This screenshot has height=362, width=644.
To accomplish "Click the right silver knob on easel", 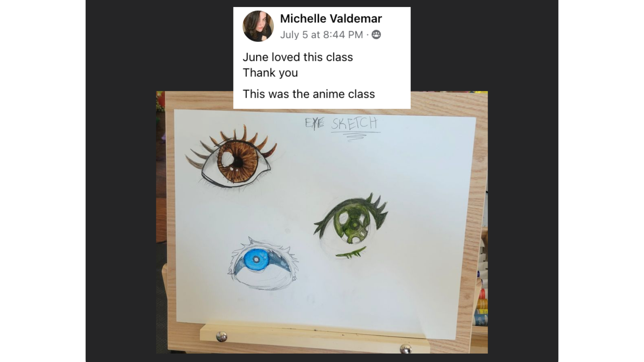I will click(406, 349).
